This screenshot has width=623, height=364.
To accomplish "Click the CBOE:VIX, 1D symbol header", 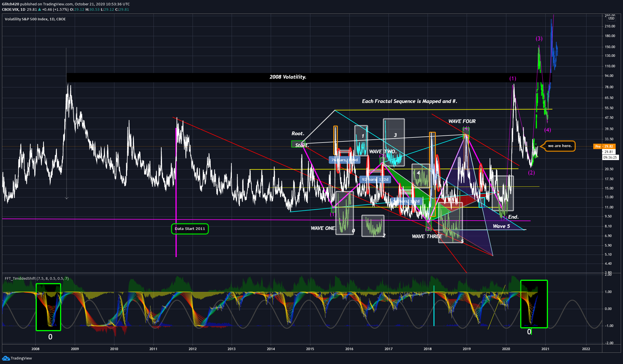I will coord(14,9).
